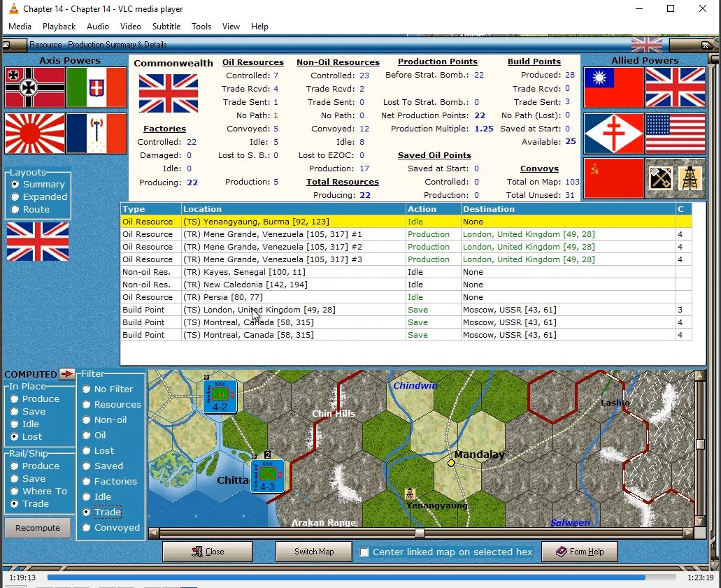Screen dimensions: 721x588
Task: Seek in the VLC playback progress bar
Action: [x=361, y=578]
